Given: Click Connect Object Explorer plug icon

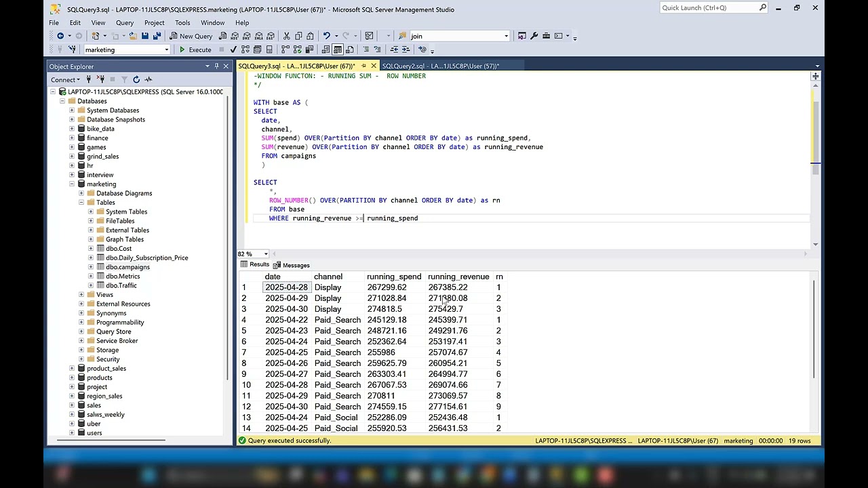Looking at the screenshot, I should click(x=88, y=79).
